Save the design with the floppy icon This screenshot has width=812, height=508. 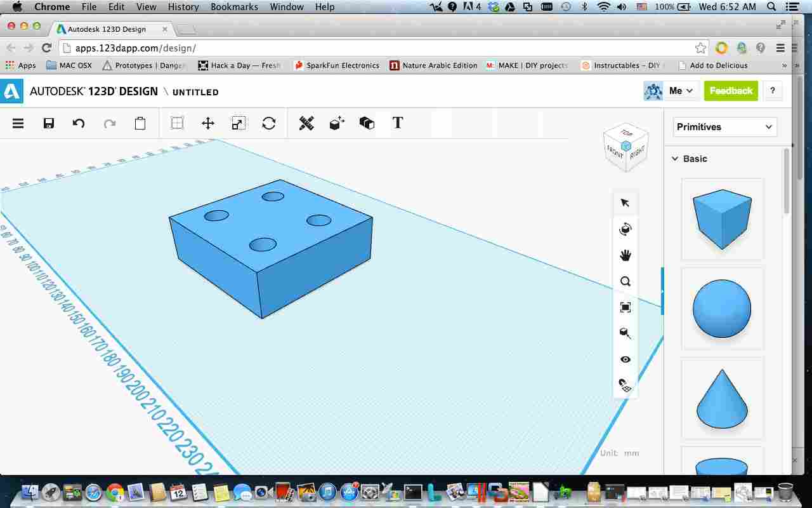[49, 123]
